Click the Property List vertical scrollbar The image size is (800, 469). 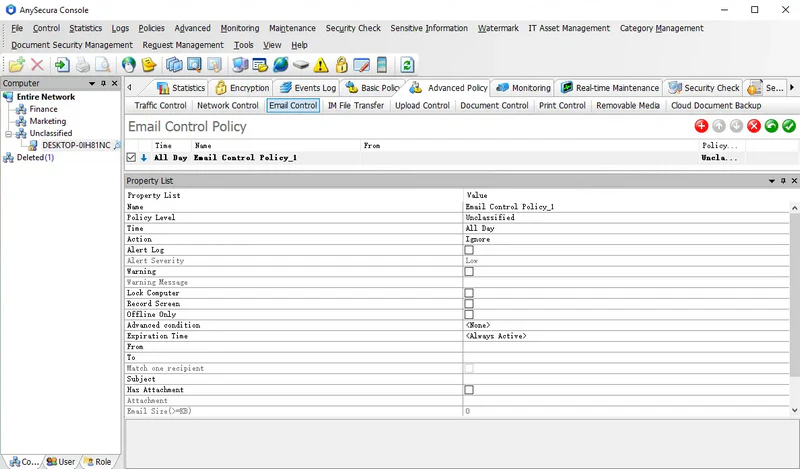(x=794, y=296)
